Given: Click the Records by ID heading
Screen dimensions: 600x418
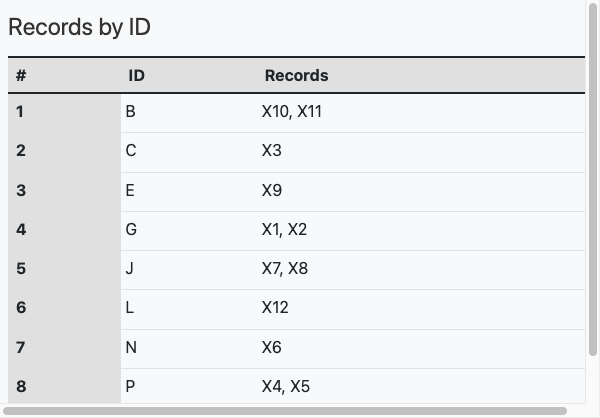Looking at the screenshot, I should pyautogui.click(x=79, y=27).
